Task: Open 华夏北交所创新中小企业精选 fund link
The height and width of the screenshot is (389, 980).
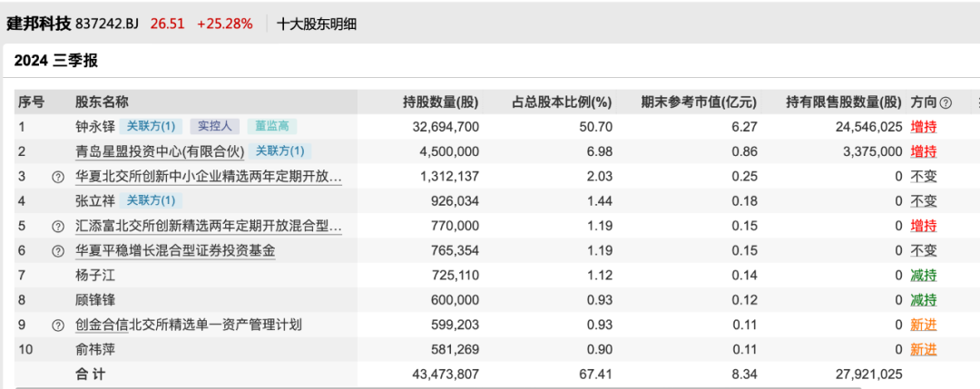Action: tap(209, 177)
